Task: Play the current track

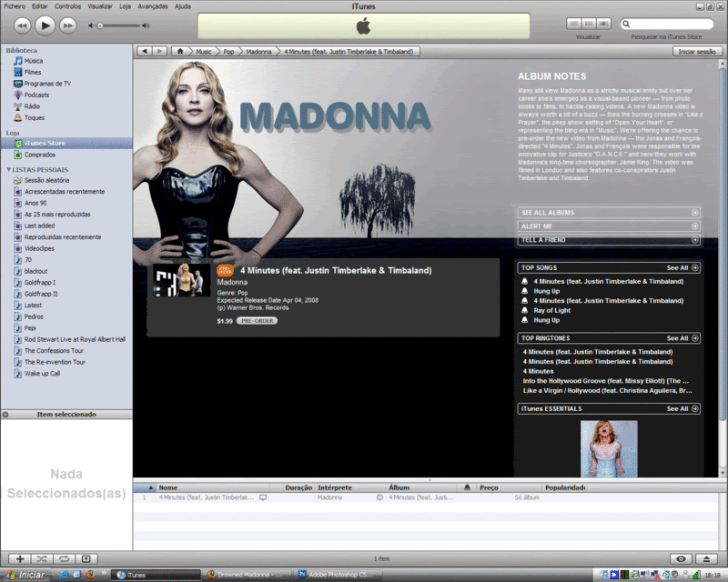Action: coord(45,25)
